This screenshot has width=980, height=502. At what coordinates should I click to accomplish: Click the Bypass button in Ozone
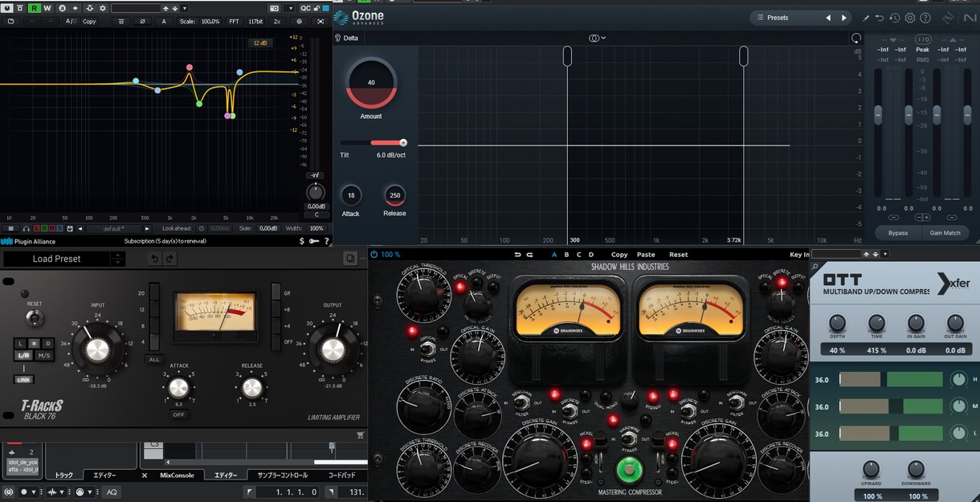coord(897,233)
